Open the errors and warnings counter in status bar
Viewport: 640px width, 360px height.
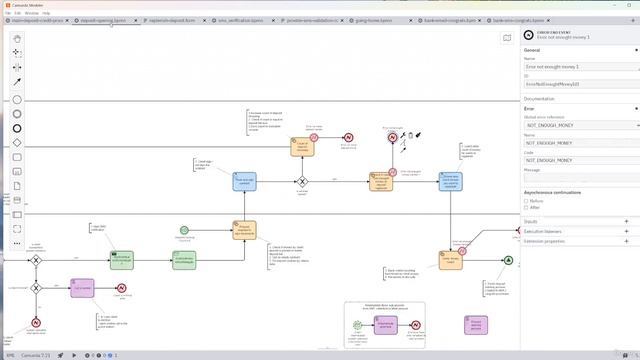[x=101, y=356]
